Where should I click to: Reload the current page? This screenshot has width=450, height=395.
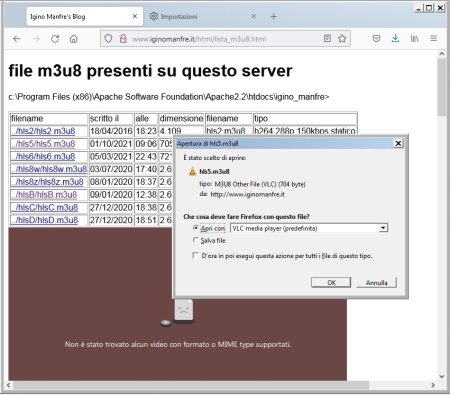pos(55,39)
